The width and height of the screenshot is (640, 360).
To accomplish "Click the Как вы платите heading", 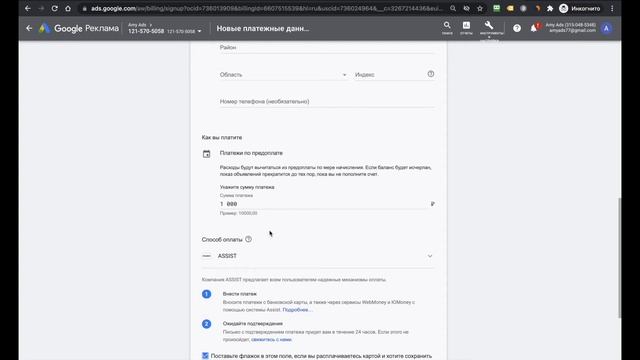I will (x=222, y=138).
